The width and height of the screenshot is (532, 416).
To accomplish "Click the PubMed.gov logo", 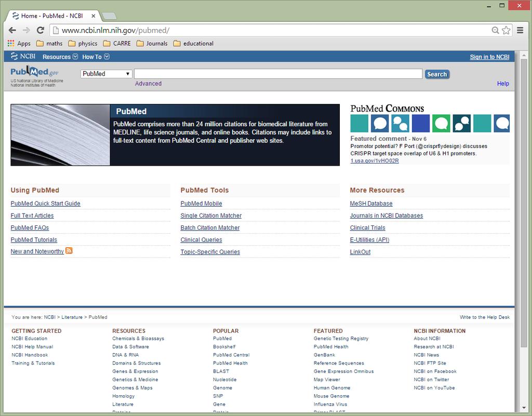I will 35,72.
